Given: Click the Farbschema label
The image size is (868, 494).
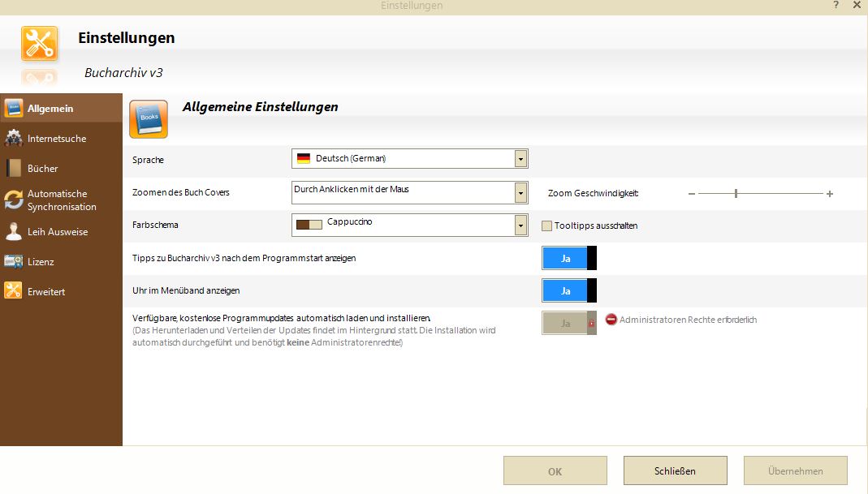Looking at the screenshot, I should [155, 226].
